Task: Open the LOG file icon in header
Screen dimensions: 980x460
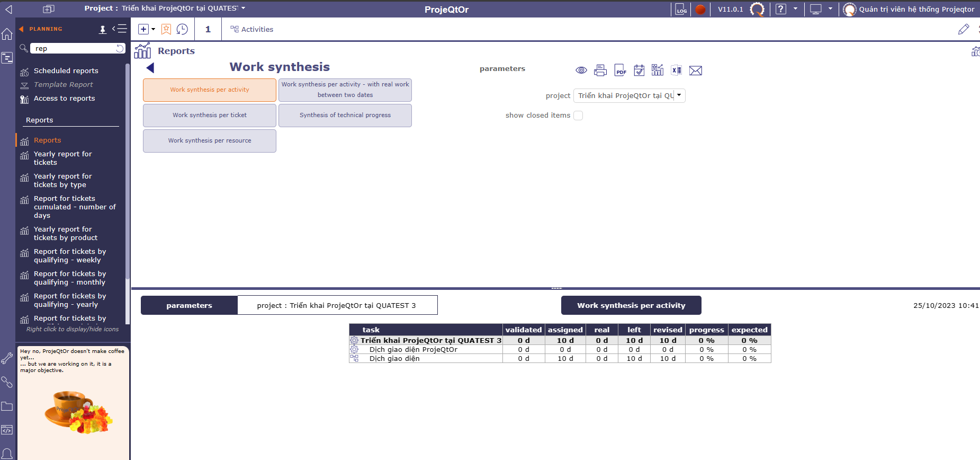Action: [x=681, y=9]
